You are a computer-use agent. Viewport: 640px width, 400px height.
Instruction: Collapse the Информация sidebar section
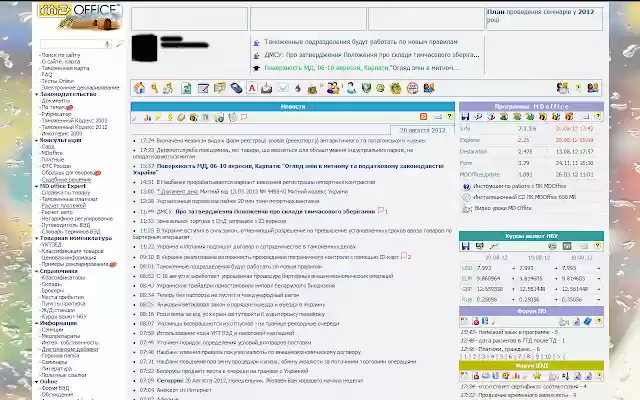tap(37, 323)
